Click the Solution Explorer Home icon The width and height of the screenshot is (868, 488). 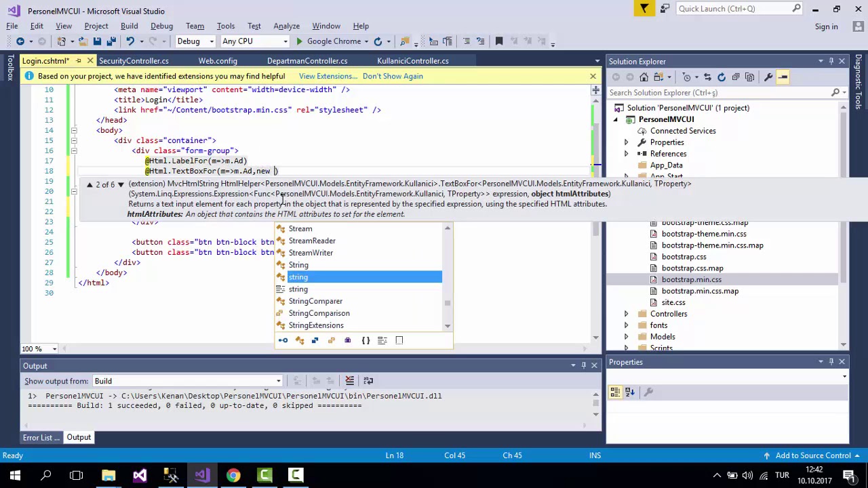pyautogui.click(x=644, y=77)
